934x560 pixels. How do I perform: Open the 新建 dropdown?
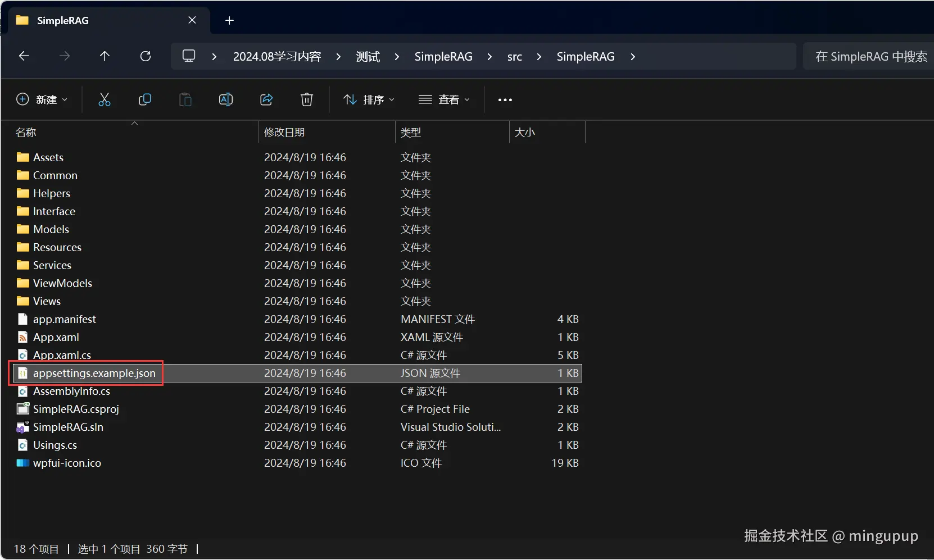click(42, 99)
